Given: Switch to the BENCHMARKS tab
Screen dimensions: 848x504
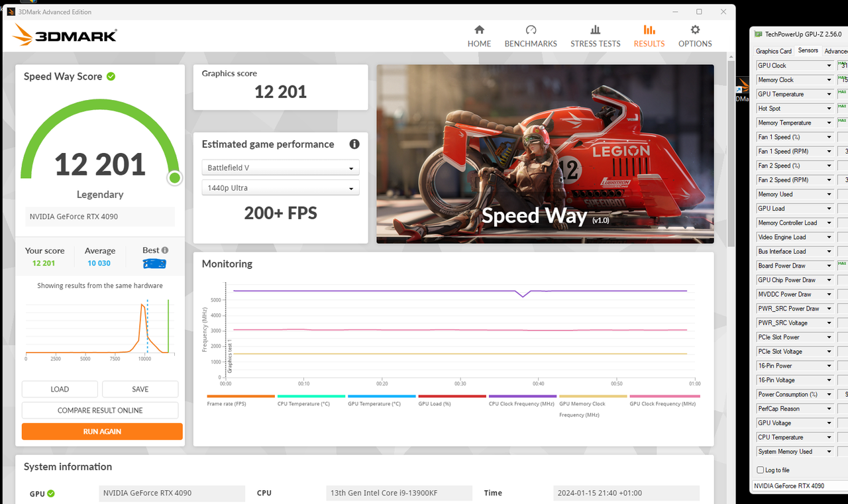Looking at the screenshot, I should [531, 36].
